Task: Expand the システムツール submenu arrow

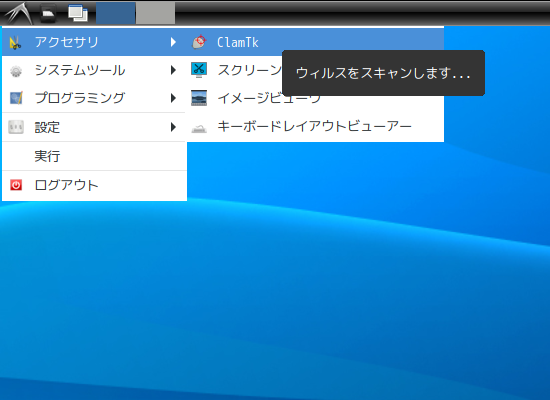Action: [173, 70]
